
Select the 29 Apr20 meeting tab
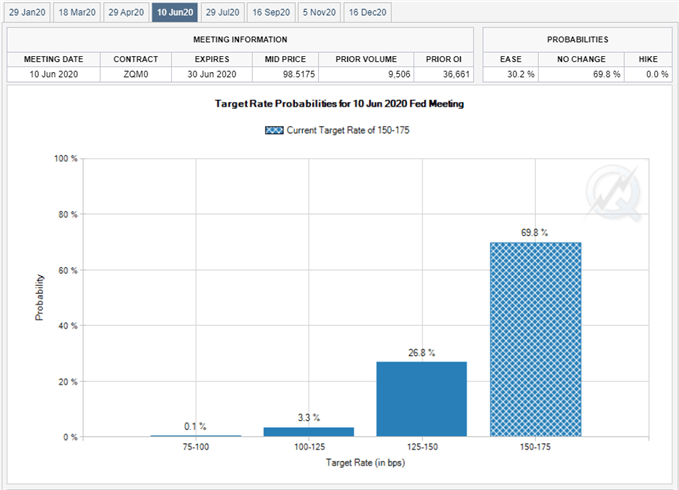point(126,12)
